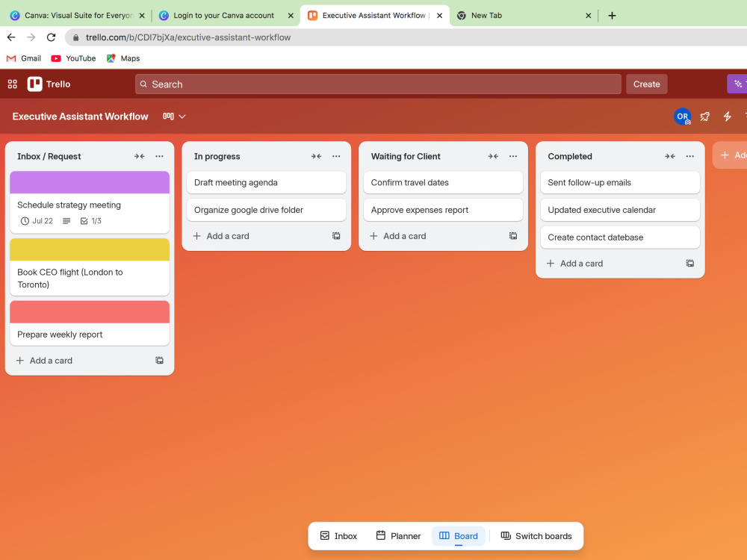The image size is (747, 560).
Task: Click the description icon on Schedule strategy meeting
Action: click(66, 221)
